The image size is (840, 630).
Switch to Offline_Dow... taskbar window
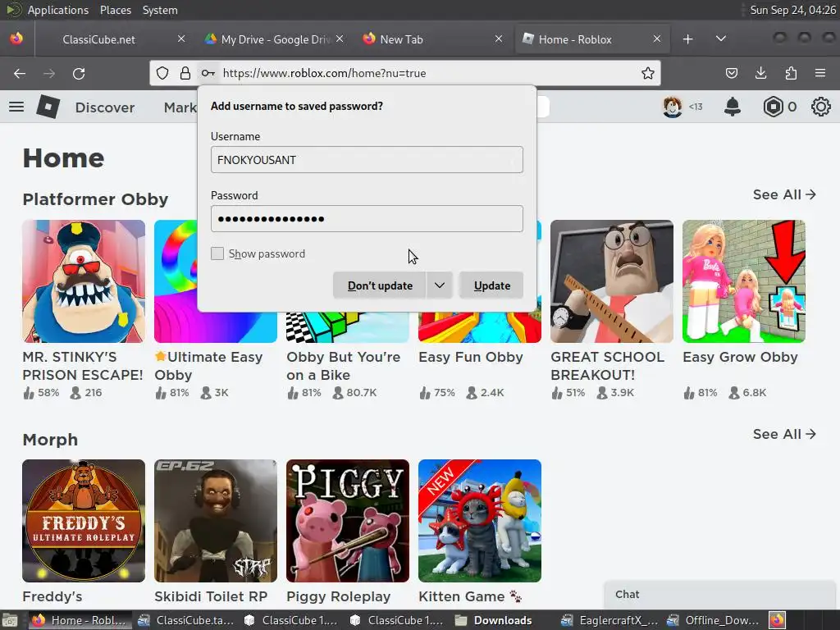click(714, 620)
